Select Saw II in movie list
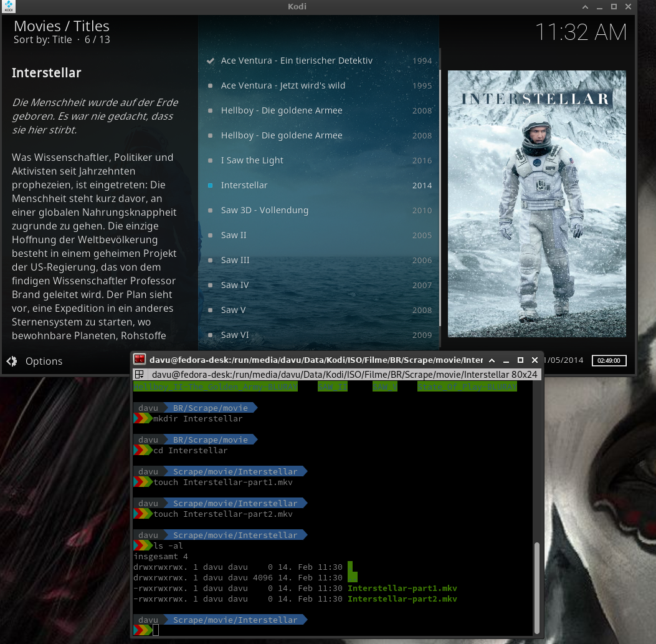The image size is (656, 644). point(319,235)
